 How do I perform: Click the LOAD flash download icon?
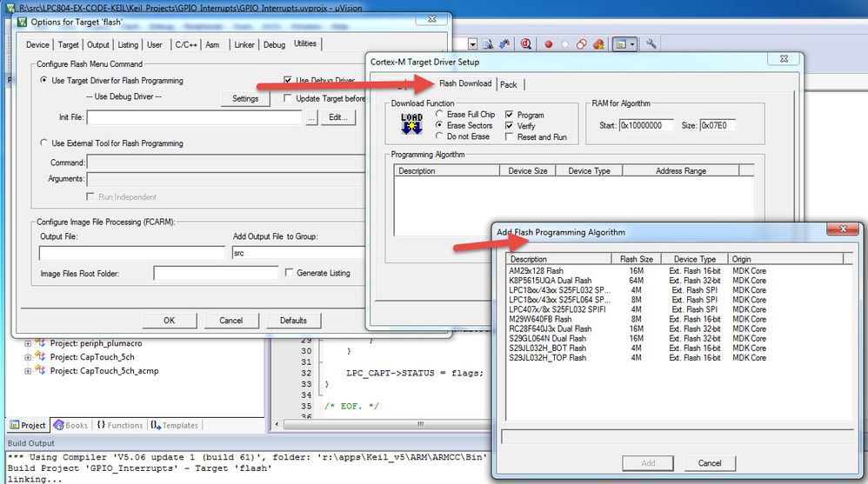411,123
